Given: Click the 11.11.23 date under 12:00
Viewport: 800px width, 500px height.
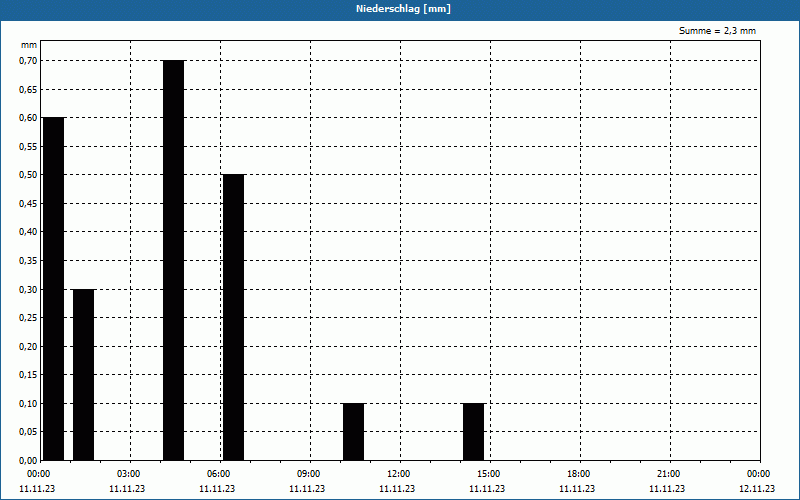Looking at the screenshot, I should coord(397,489).
